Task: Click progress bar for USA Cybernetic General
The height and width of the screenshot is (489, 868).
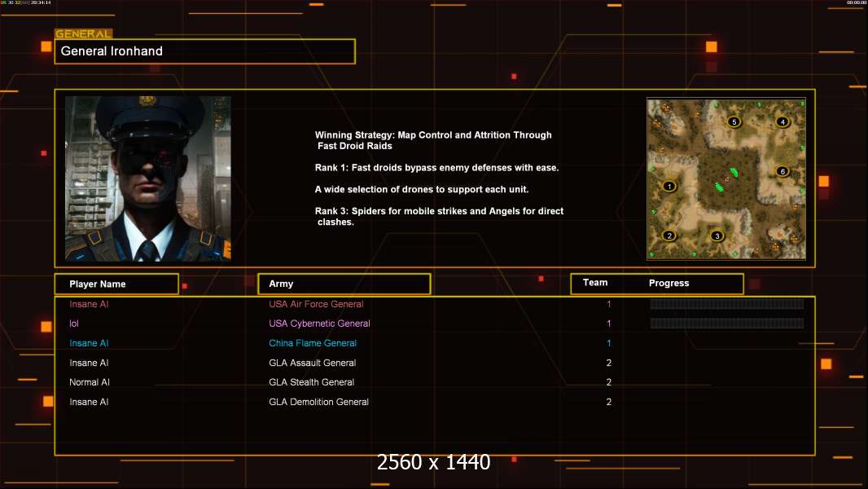Action: coord(727,324)
